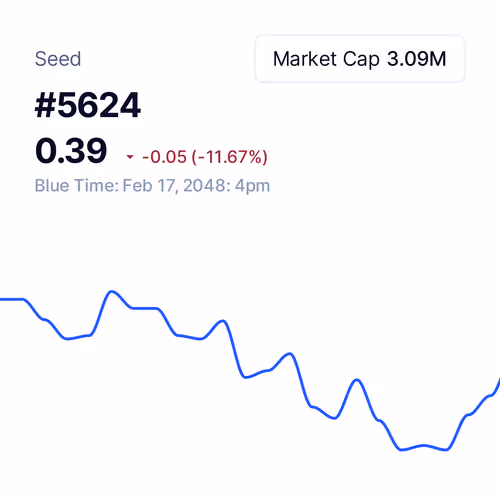Click the Market Cap 3.09M button
This screenshot has width=500, height=500.
tap(360, 58)
